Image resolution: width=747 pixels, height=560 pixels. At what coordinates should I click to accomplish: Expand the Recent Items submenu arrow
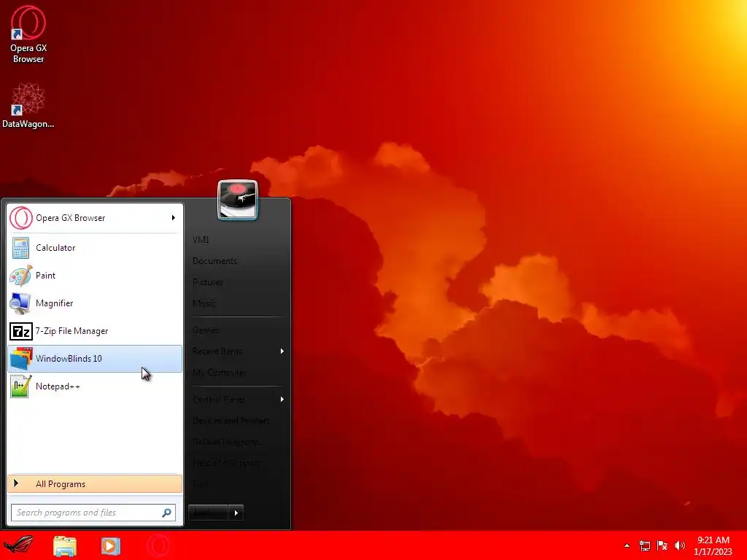pos(282,351)
